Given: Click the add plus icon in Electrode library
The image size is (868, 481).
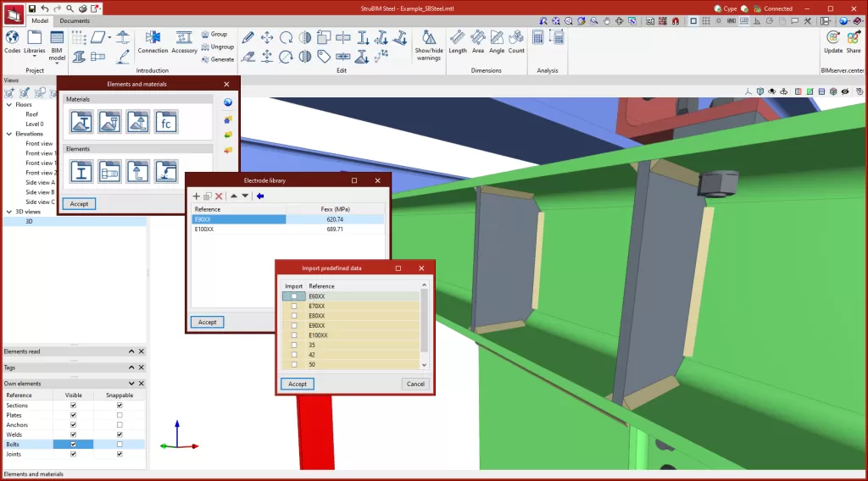Looking at the screenshot, I should (196, 196).
